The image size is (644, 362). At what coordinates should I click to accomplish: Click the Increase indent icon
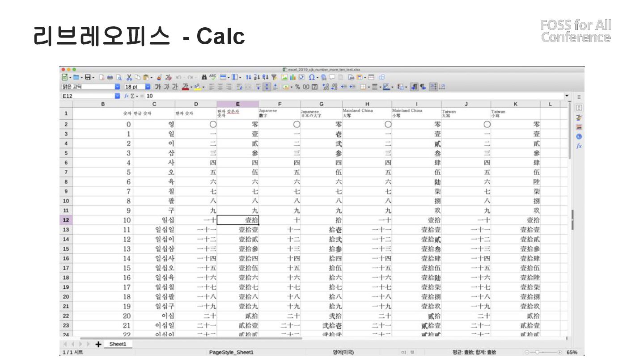343,87
